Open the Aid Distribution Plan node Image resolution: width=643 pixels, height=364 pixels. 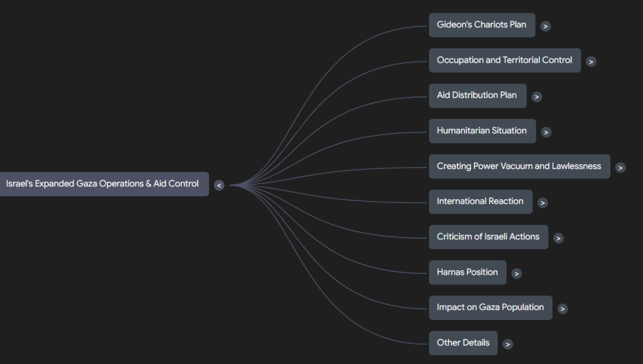477,96
